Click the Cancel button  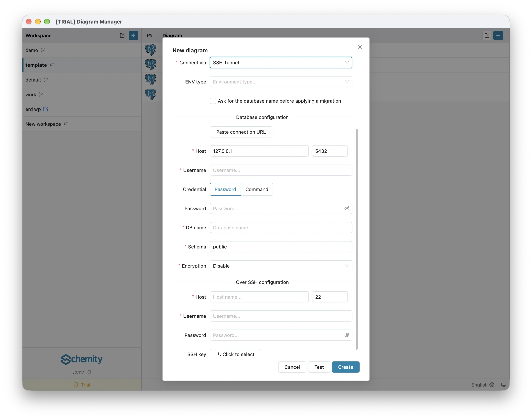pos(292,367)
